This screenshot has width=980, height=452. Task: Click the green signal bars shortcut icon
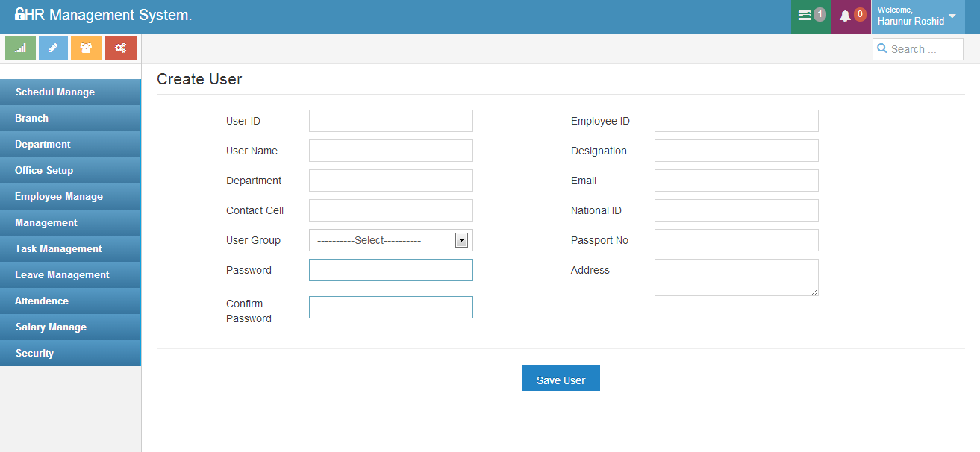(20, 48)
